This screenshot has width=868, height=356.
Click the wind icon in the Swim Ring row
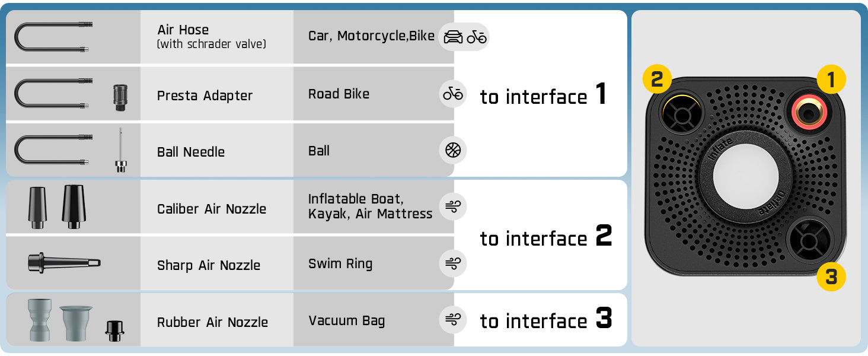coord(453,263)
